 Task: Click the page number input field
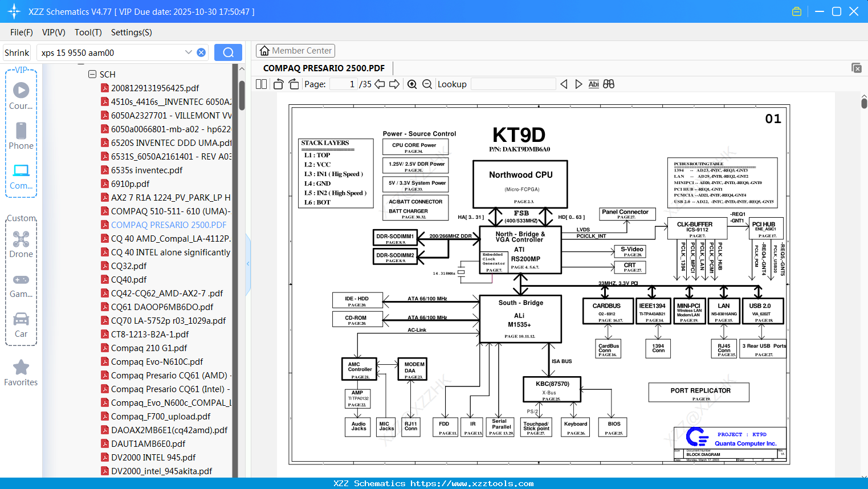click(x=344, y=84)
